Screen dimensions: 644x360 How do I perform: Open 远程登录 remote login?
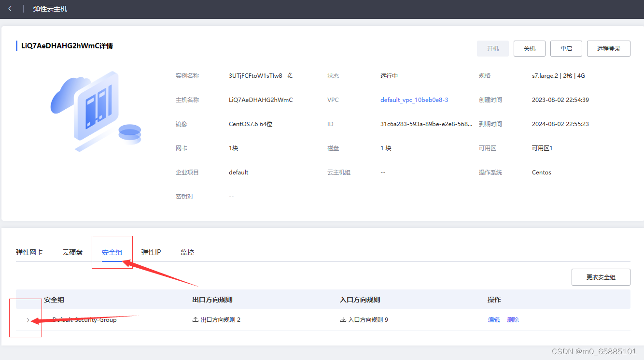(x=609, y=49)
